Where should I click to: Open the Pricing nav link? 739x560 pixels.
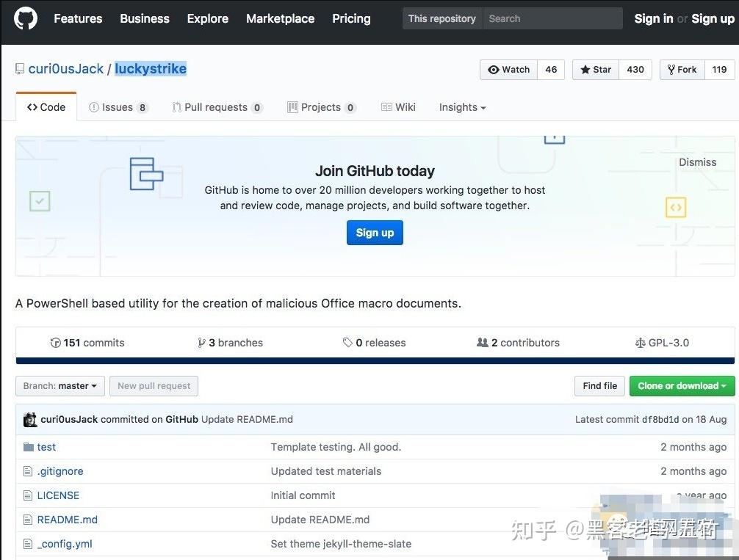[351, 19]
